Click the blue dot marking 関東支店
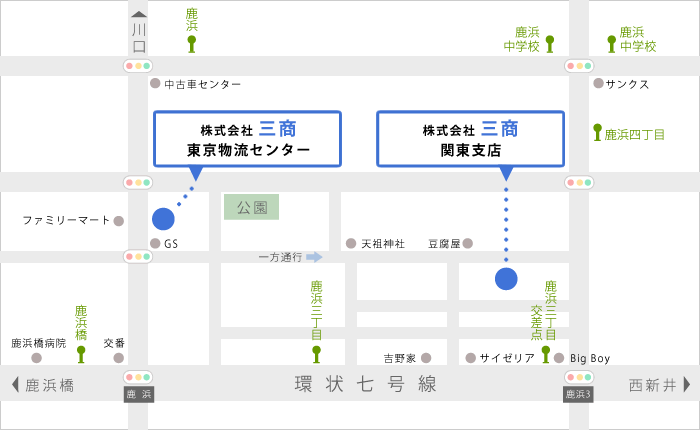 point(506,279)
